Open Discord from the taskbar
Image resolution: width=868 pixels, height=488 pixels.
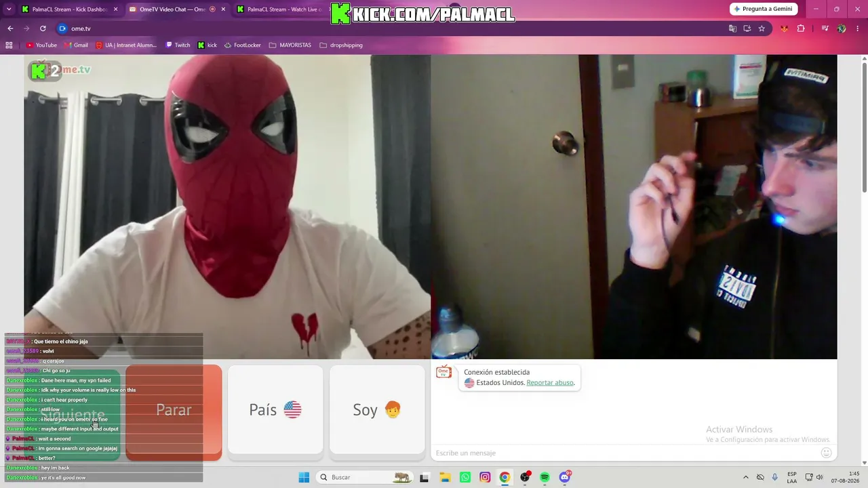[x=565, y=477]
